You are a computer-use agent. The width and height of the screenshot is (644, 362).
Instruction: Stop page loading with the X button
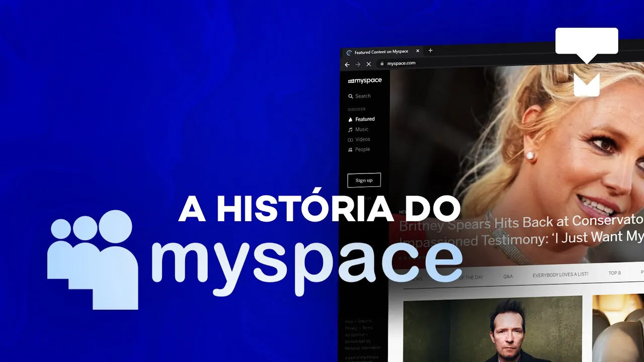(x=368, y=64)
